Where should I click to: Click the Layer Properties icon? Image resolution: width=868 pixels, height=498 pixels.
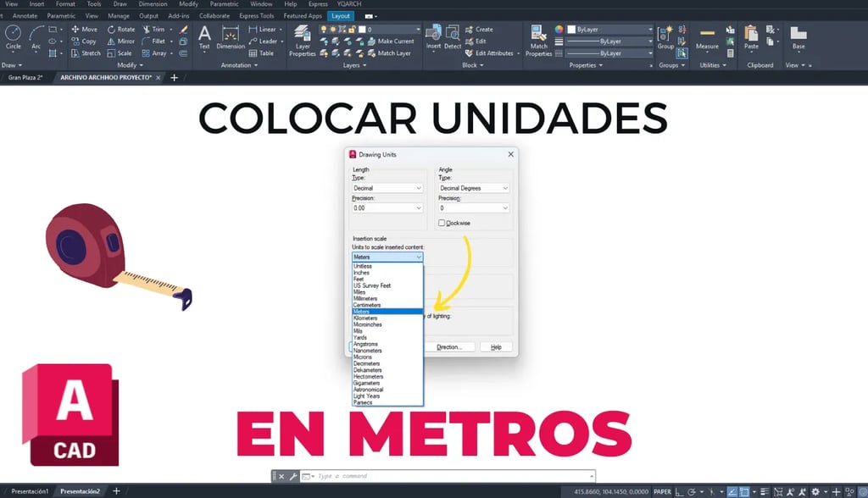[303, 34]
